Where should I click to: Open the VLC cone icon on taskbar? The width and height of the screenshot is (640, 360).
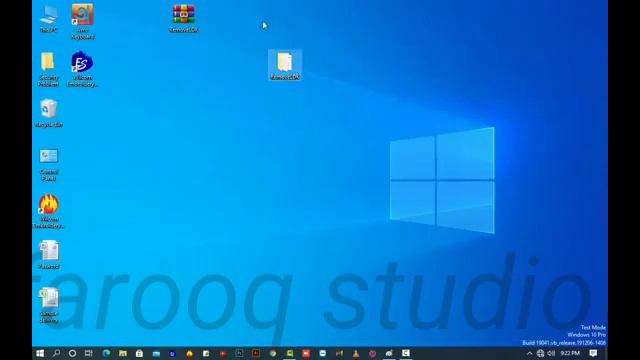click(x=356, y=353)
